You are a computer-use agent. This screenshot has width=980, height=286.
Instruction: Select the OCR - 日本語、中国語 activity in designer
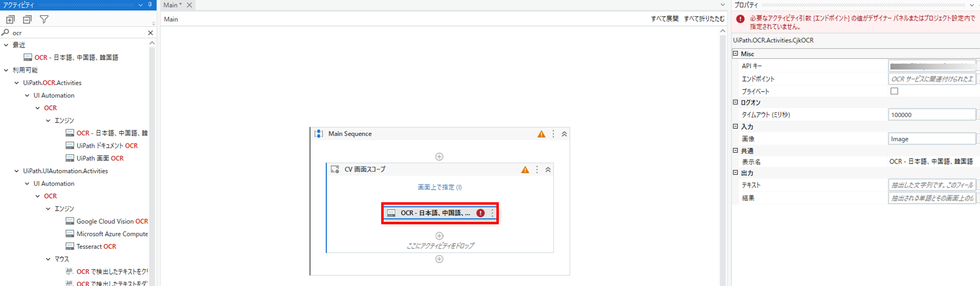440,213
